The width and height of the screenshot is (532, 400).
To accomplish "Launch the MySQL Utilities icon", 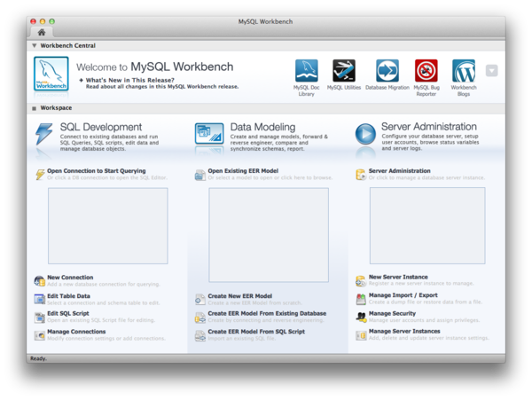I will (344, 71).
